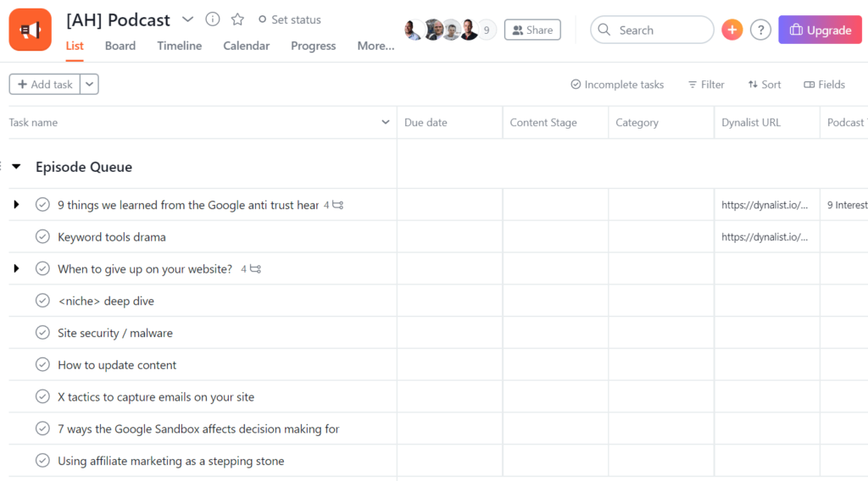
Task: Mark '<niche> deep dive' task complete
Action: click(x=42, y=301)
